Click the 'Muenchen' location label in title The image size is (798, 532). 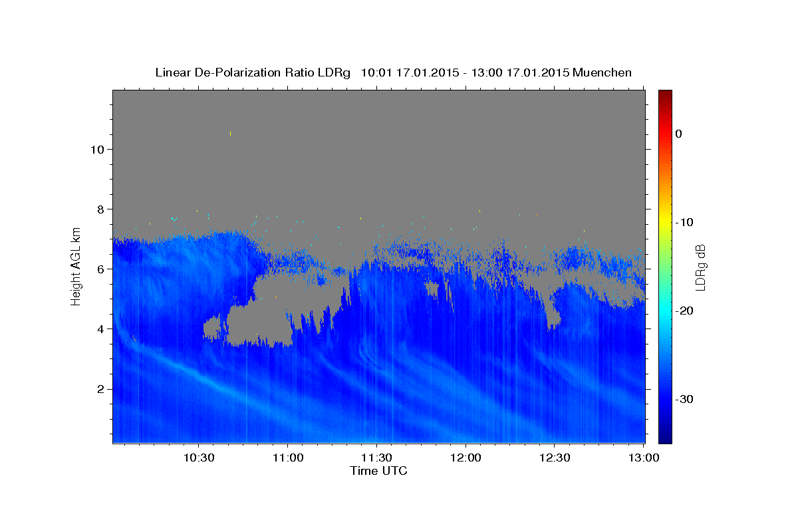(x=602, y=72)
